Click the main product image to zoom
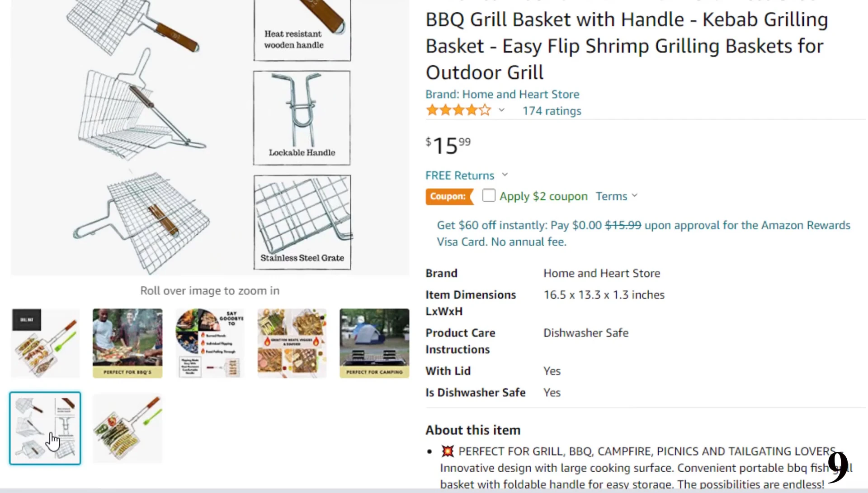The height and width of the screenshot is (493, 868). [x=210, y=137]
